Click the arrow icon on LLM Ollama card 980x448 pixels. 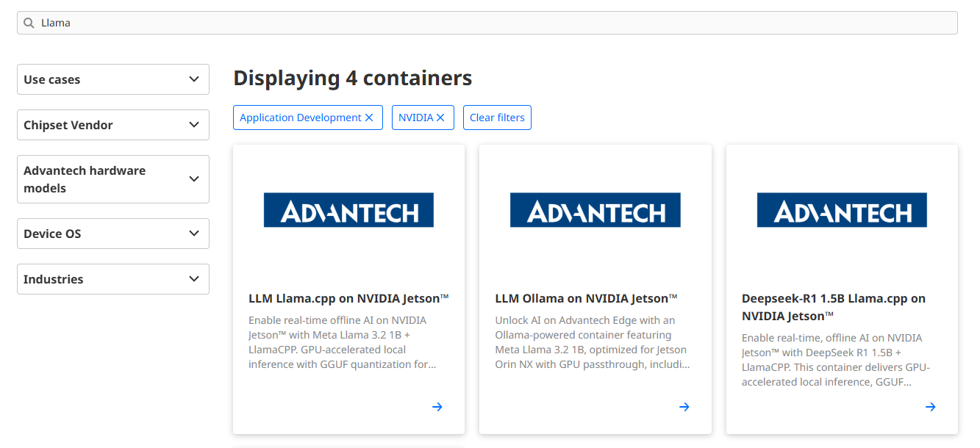[x=684, y=406]
